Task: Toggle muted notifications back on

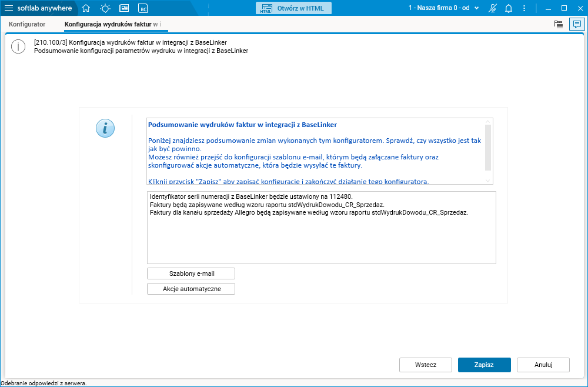Action: (492, 8)
